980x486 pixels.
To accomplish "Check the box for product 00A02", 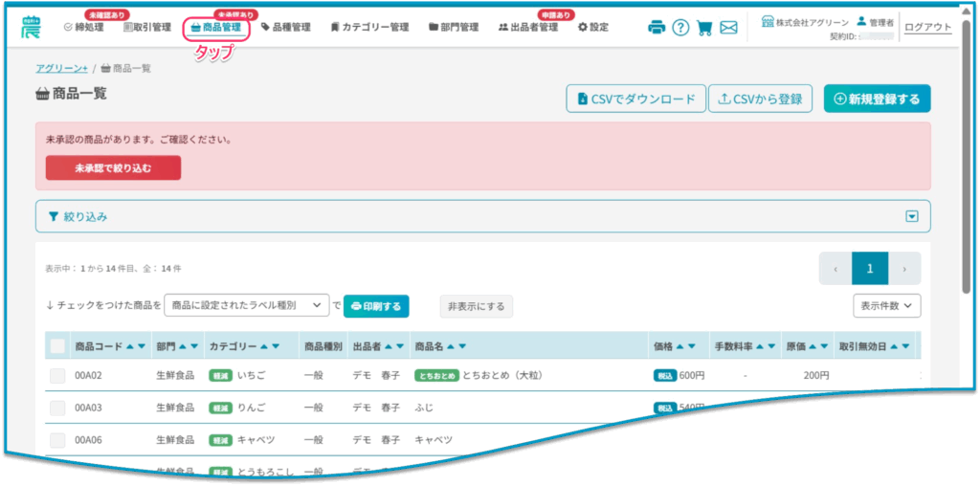I will (x=57, y=376).
